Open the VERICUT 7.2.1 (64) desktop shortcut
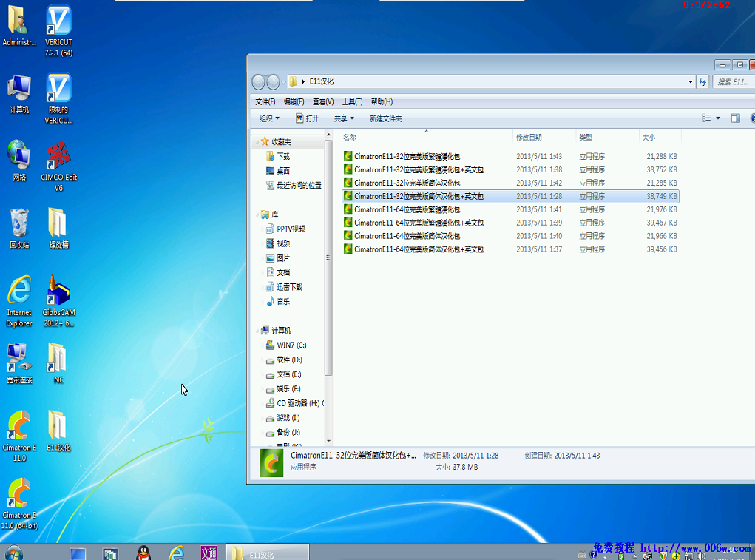This screenshot has width=755, height=560. [x=58, y=31]
